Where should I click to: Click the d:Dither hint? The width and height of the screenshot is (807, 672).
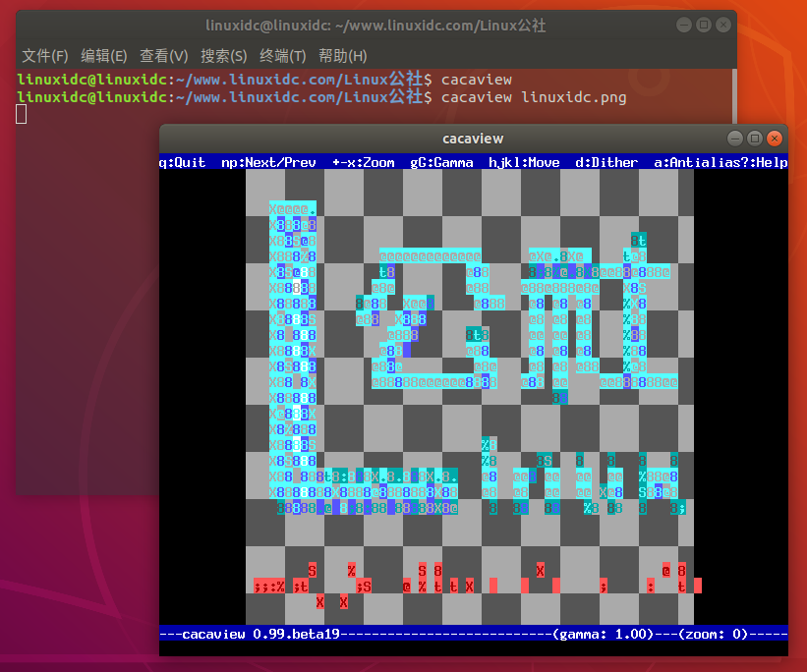tap(606, 163)
